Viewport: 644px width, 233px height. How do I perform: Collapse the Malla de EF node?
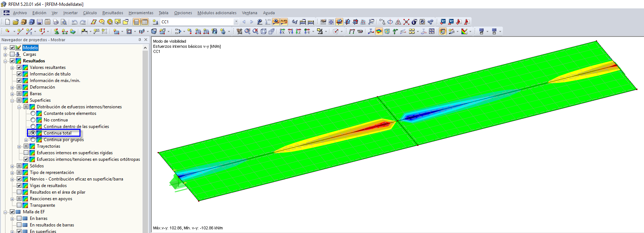(x=5, y=212)
